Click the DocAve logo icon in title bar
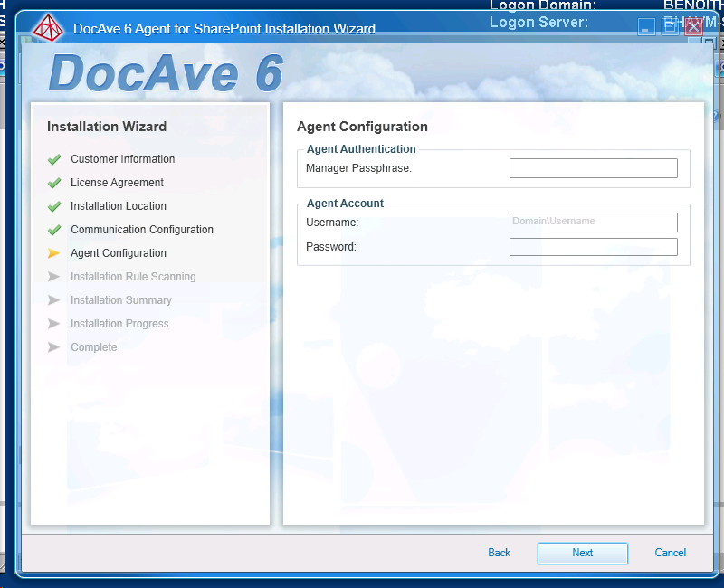 pos(49,28)
